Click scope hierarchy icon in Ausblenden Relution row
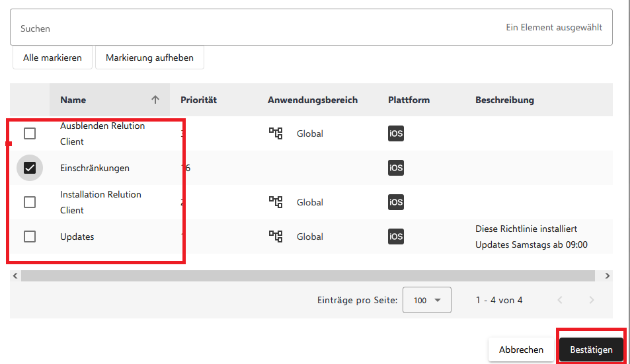The height and width of the screenshot is (364, 630). click(x=276, y=133)
